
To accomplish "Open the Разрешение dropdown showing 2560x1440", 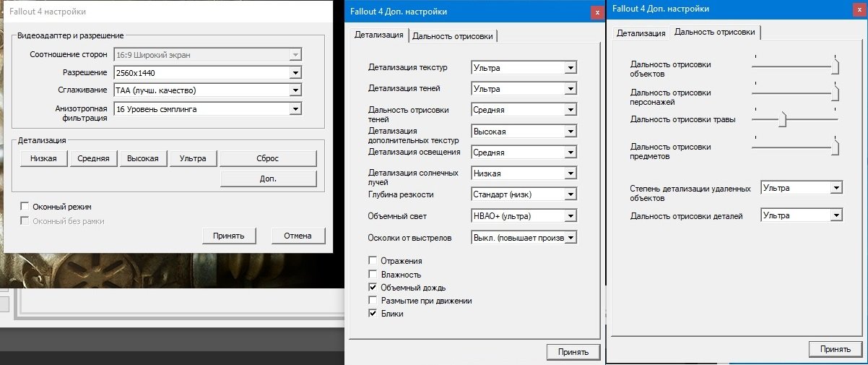I will (295, 73).
